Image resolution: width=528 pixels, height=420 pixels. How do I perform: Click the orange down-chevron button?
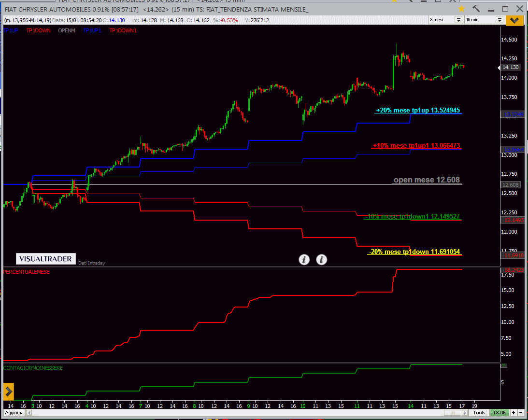pyautogui.click(x=514, y=20)
